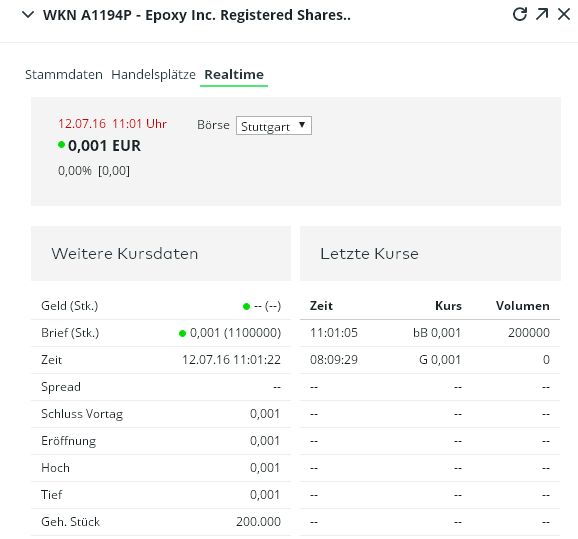Click the panel title 'WKN A1194P - Epoxy Inc. Registered Shares..'

pyautogui.click(x=197, y=15)
